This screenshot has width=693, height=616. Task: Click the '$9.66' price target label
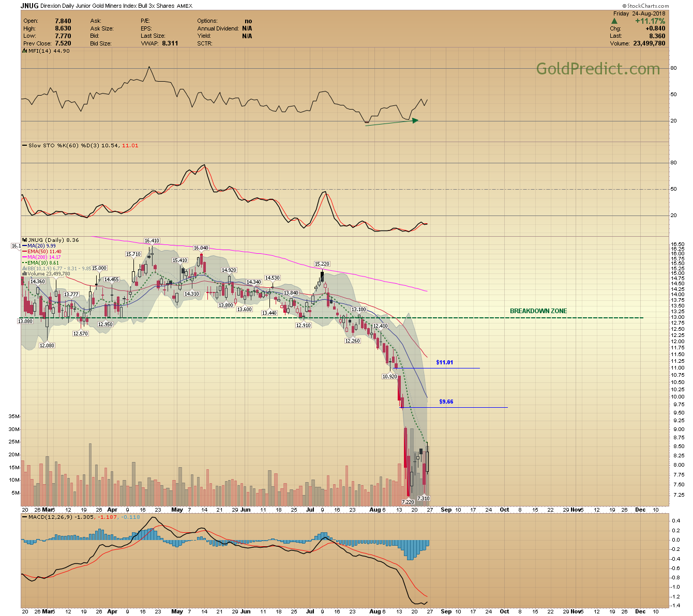pyautogui.click(x=446, y=402)
